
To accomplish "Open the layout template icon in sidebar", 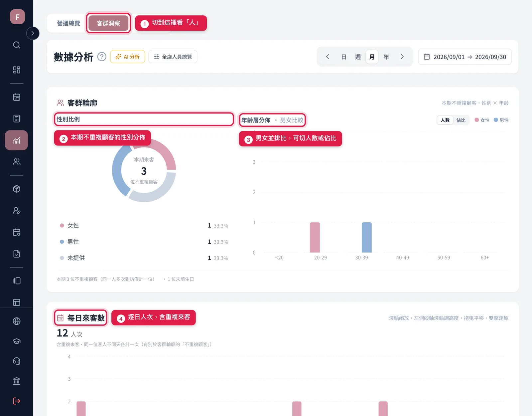I will [x=17, y=302].
